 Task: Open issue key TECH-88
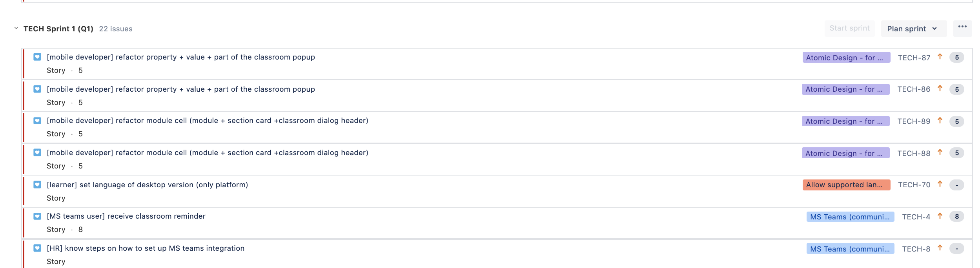tap(914, 153)
